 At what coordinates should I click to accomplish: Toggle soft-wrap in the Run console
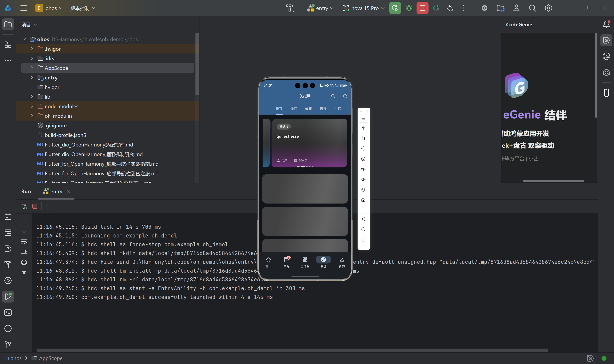click(24, 242)
